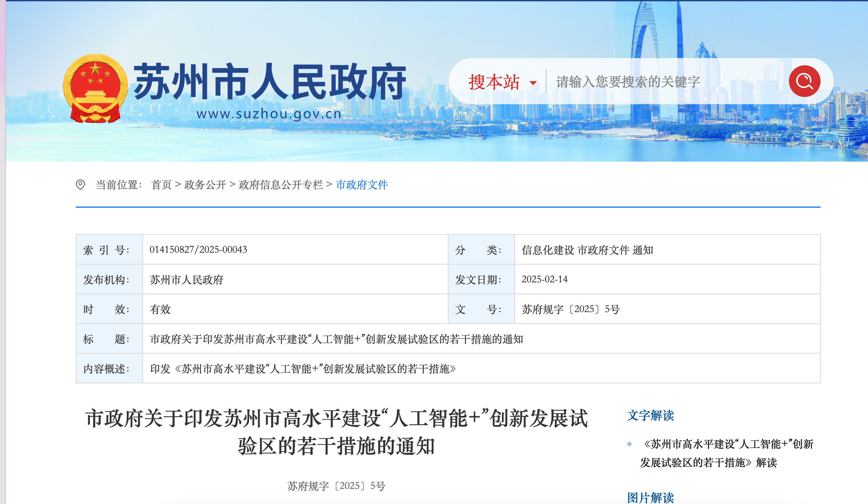Expand the red triangle next to 搜本站

[x=533, y=83]
